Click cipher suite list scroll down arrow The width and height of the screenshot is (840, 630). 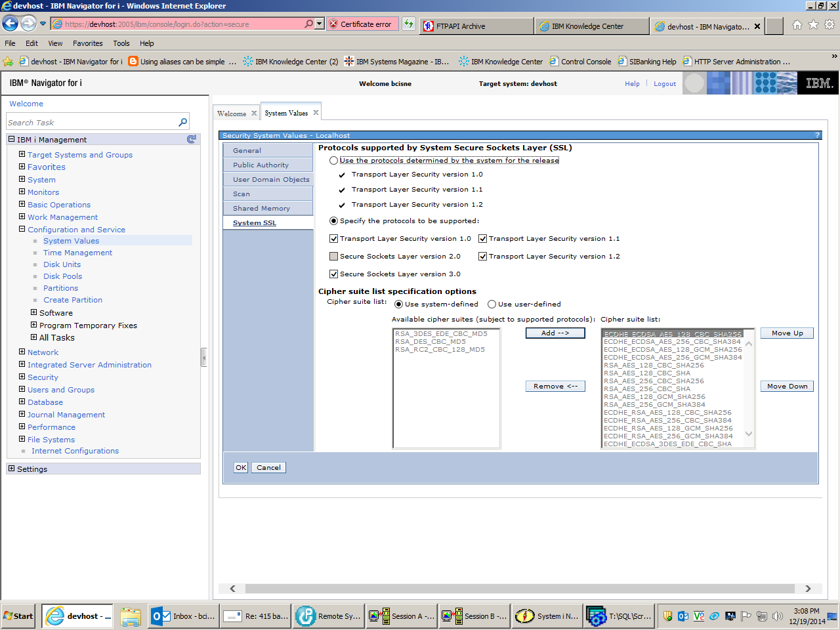(x=749, y=434)
